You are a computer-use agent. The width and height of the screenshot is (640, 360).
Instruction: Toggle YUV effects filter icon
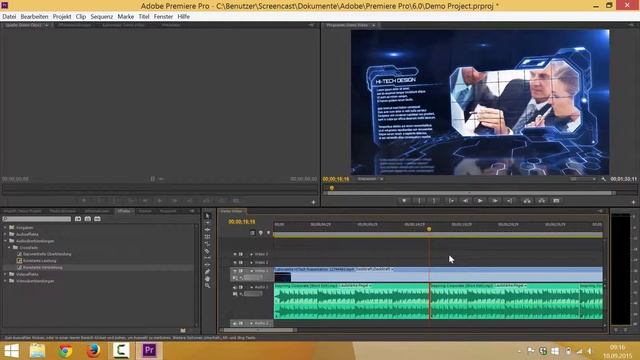point(98,219)
